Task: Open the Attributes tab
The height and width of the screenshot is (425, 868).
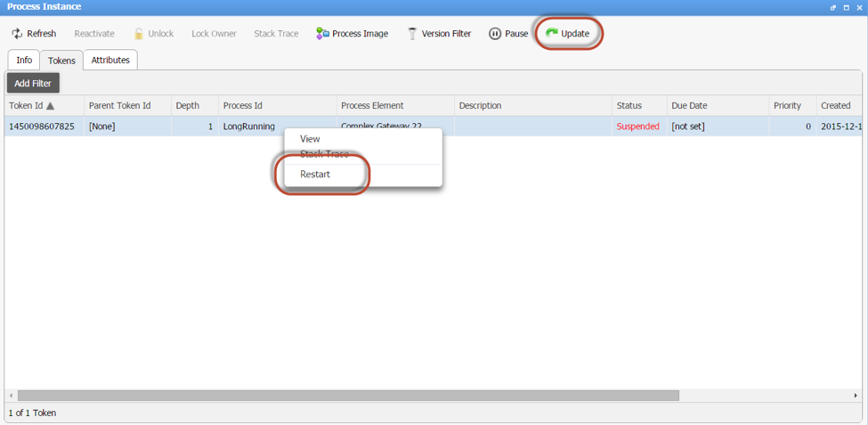Action: click(110, 61)
